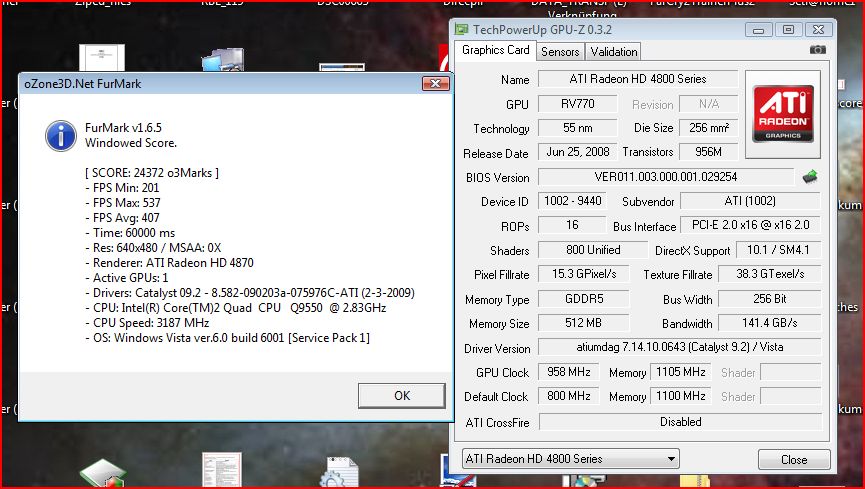Click the blue info icon in FurMark dialog
This screenshot has width=865, height=489.
click(x=61, y=136)
